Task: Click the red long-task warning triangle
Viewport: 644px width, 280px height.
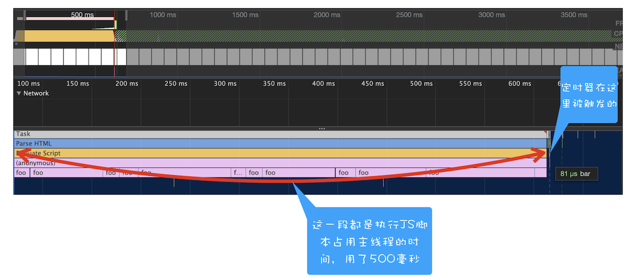Action: (545, 132)
